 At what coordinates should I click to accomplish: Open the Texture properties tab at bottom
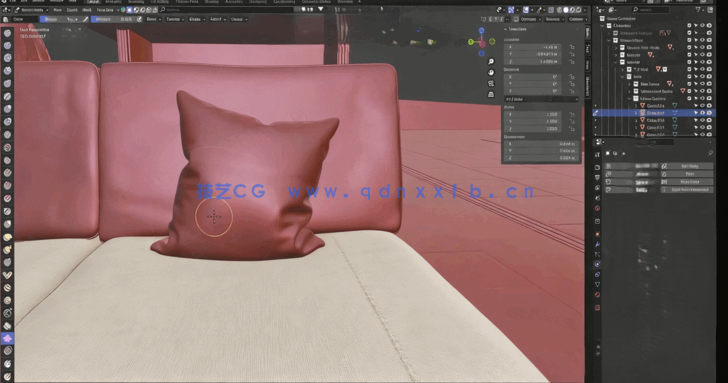click(598, 307)
